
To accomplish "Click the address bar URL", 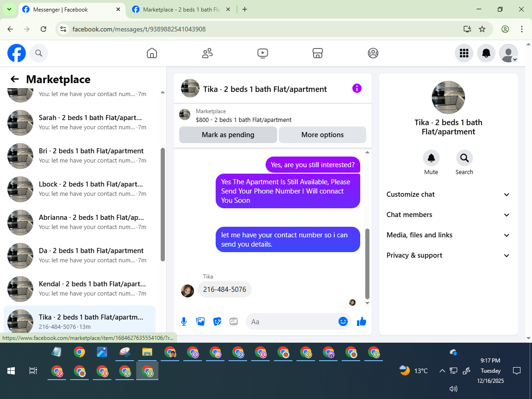I will point(139,29).
